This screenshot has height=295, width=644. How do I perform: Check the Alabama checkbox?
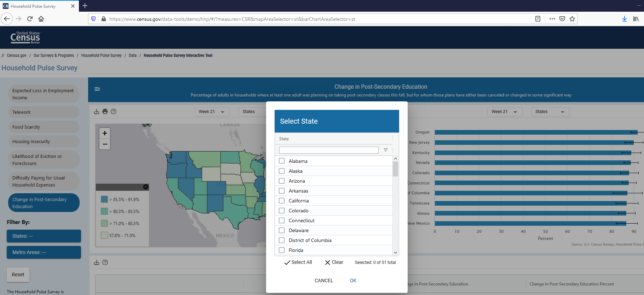(282, 161)
